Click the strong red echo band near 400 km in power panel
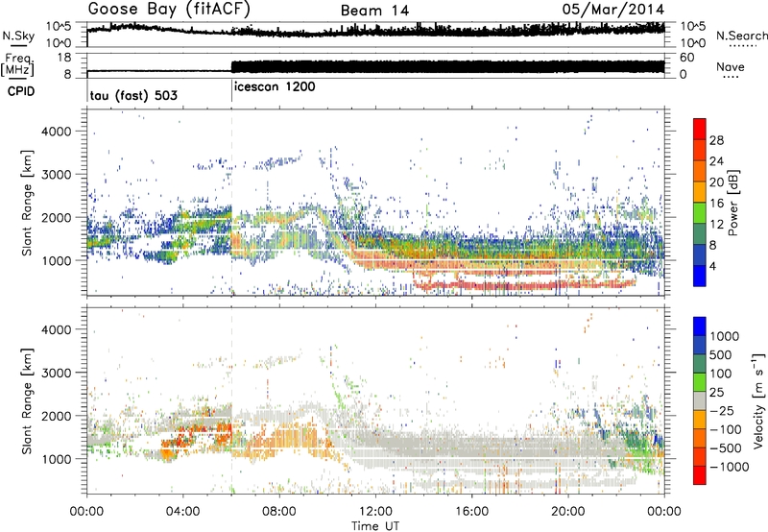The width and height of the screenshot is (768, 532). [524, 285]
